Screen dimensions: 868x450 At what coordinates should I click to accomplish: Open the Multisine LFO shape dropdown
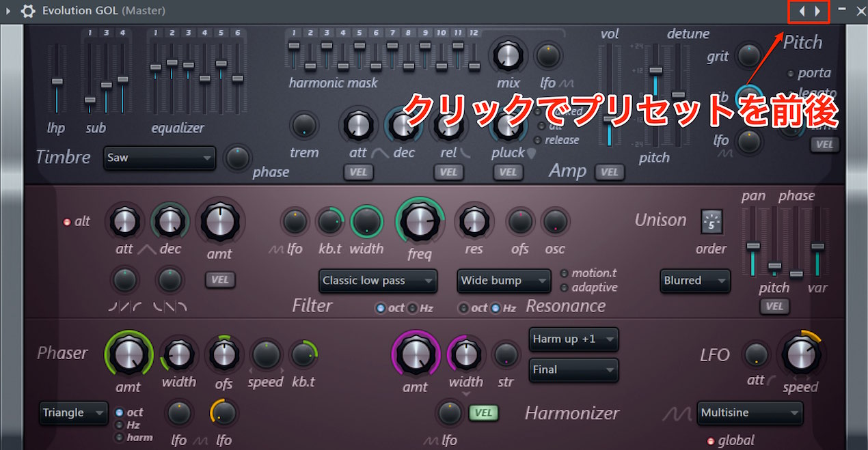tap(750, 413)
